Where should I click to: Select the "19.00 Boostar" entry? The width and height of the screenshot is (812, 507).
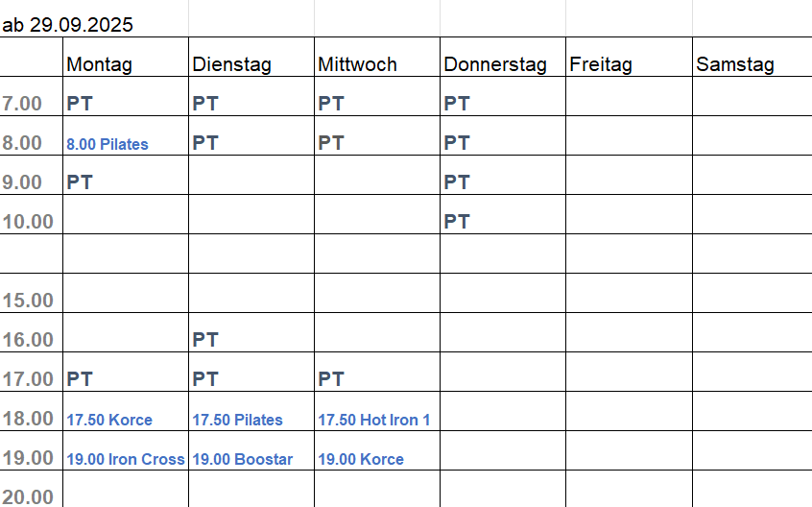click(243, 459)
